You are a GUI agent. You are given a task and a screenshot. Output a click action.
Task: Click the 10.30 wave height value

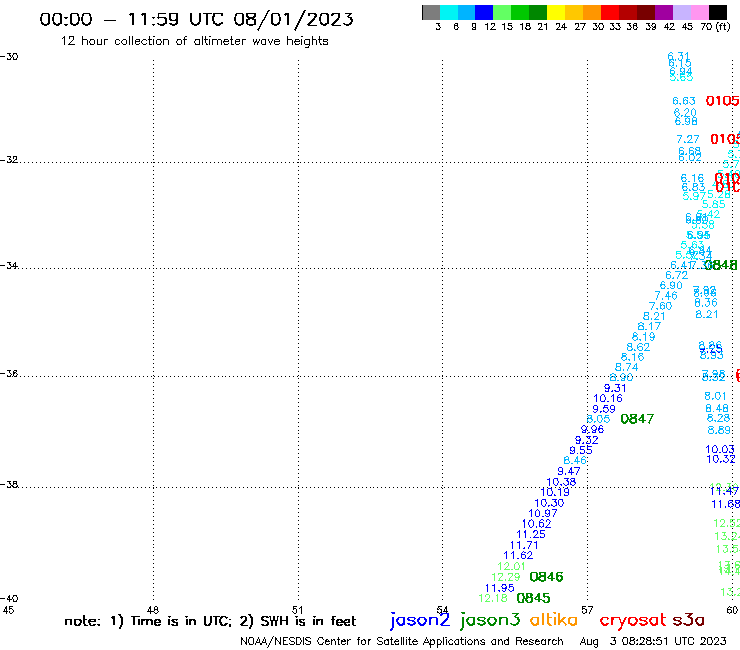tap(549, 503)
